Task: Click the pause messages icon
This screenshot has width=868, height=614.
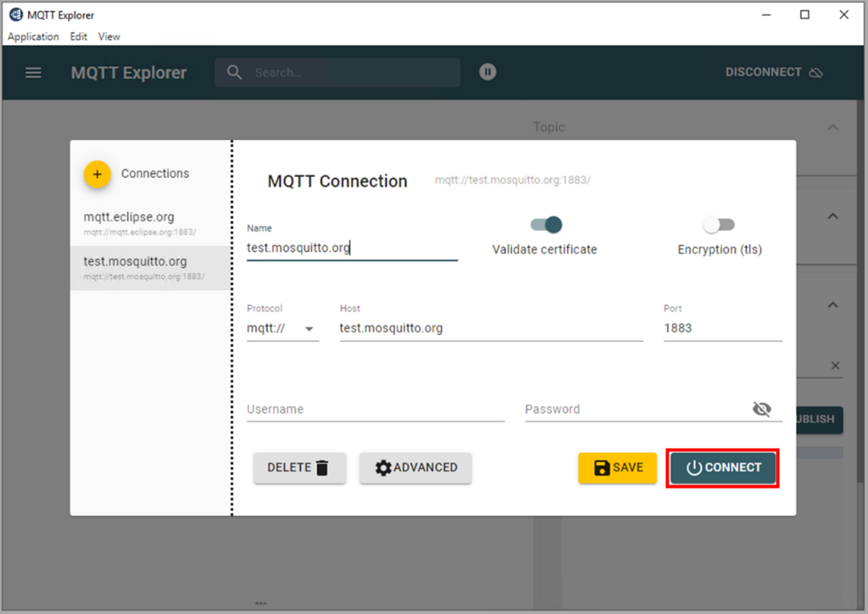Action: [x=487, y=72]
